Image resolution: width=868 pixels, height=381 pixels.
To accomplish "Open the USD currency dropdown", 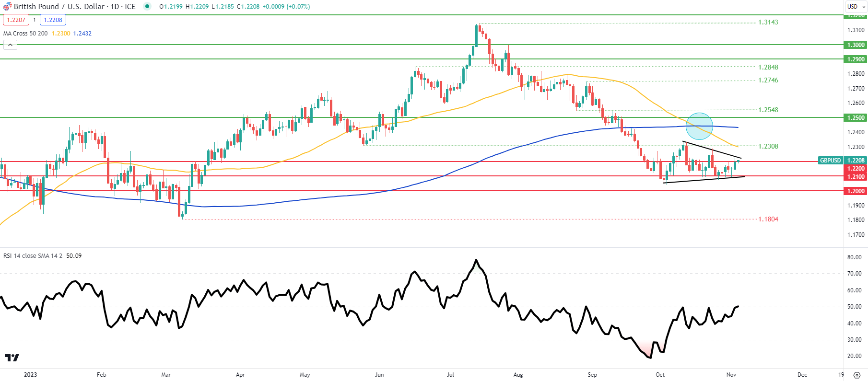I will pos(856,6).
